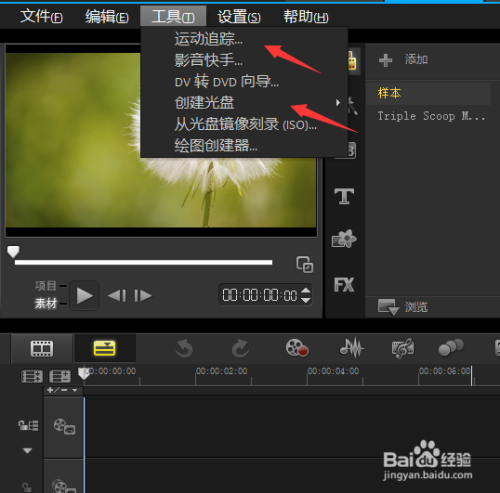Open the record/capture option reel icon

tap(297, 348)
